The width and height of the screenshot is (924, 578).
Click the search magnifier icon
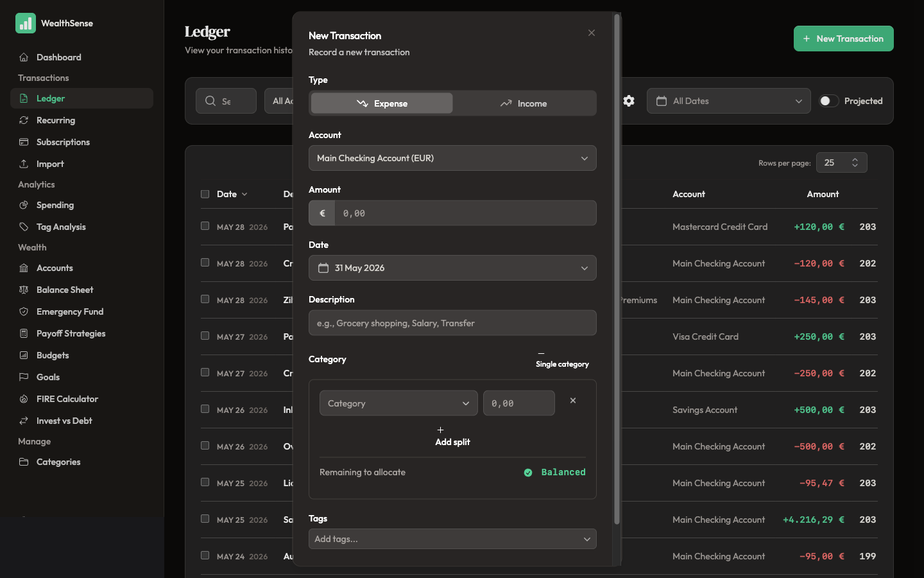click(210, 101)
